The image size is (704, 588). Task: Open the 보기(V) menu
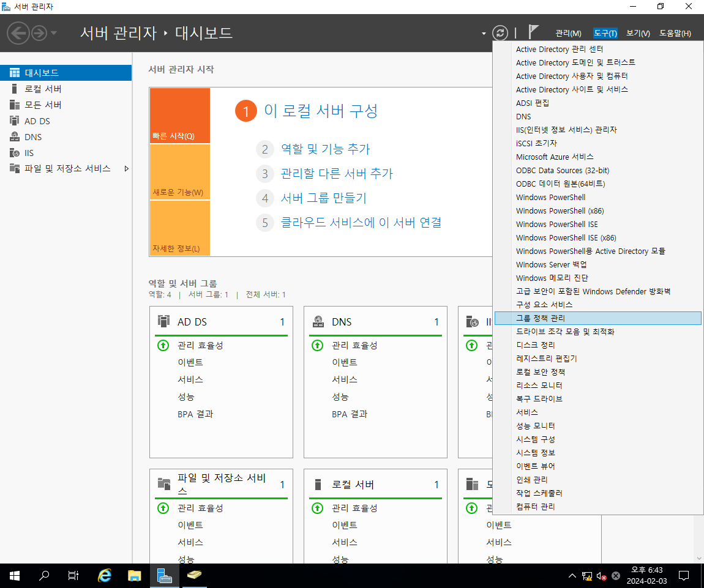tap(638, 33)
